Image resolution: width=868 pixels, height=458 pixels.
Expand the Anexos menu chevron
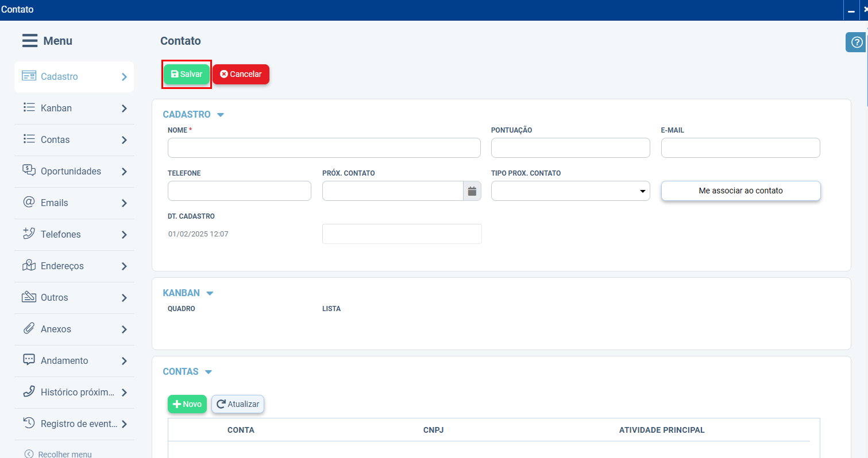[x=124, y=329]
